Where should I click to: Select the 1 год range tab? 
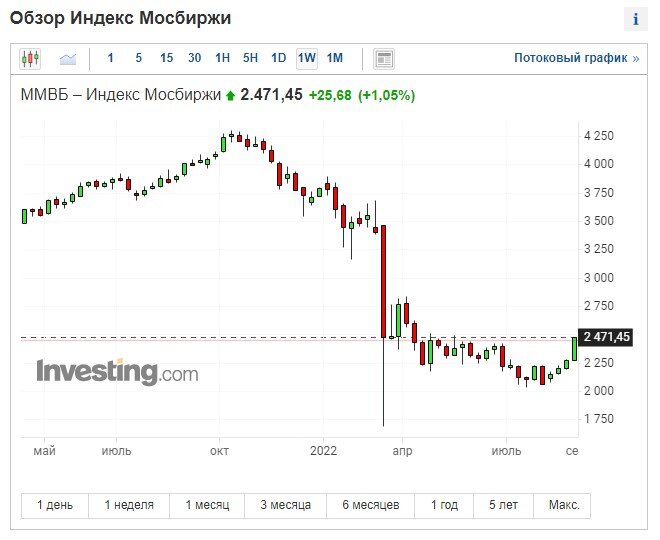[x=444, y=505]
